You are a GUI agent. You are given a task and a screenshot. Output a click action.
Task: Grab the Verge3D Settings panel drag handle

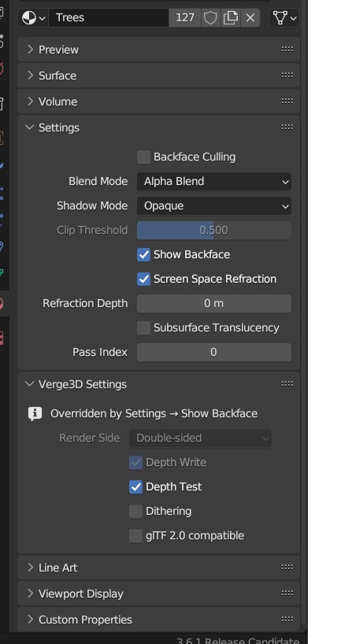click(287, 384)
